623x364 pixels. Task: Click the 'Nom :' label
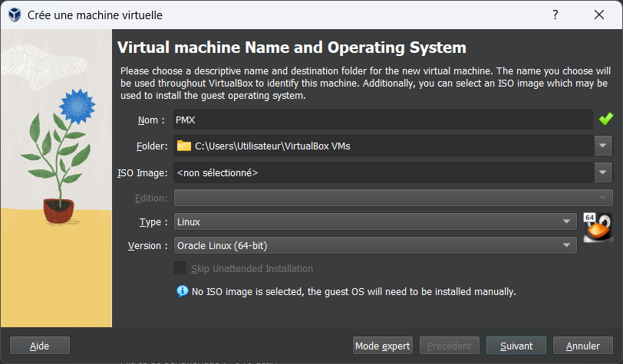[151, 120]
